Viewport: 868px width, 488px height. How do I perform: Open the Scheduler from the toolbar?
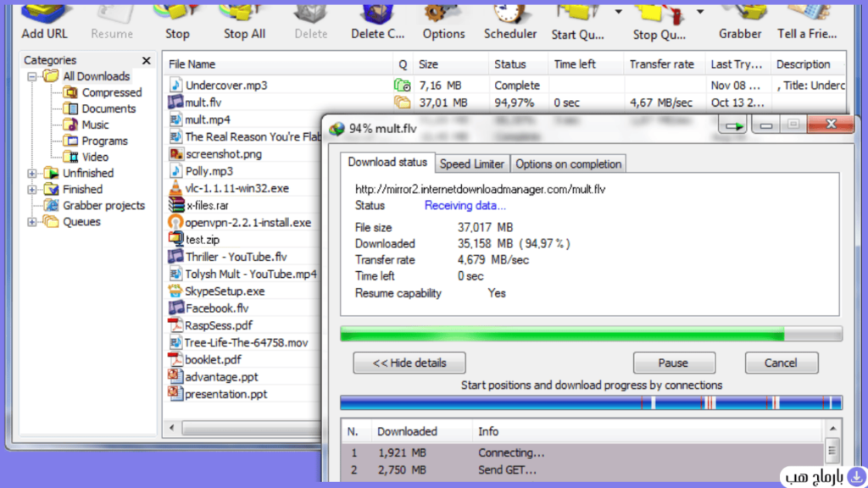509,22
